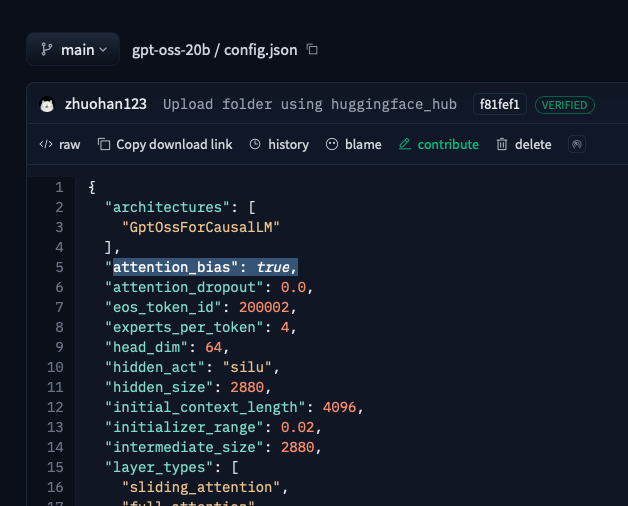Click "initializer_range" key

(184, 427)
